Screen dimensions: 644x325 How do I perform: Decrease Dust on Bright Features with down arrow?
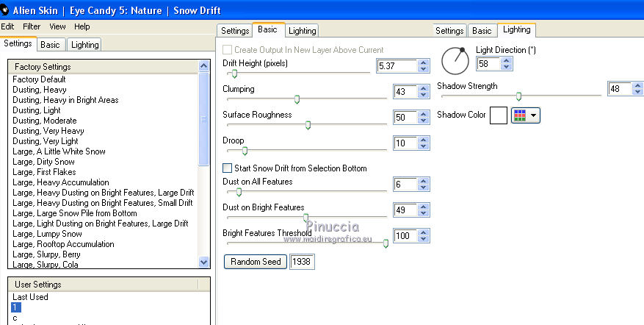(424, 213)
